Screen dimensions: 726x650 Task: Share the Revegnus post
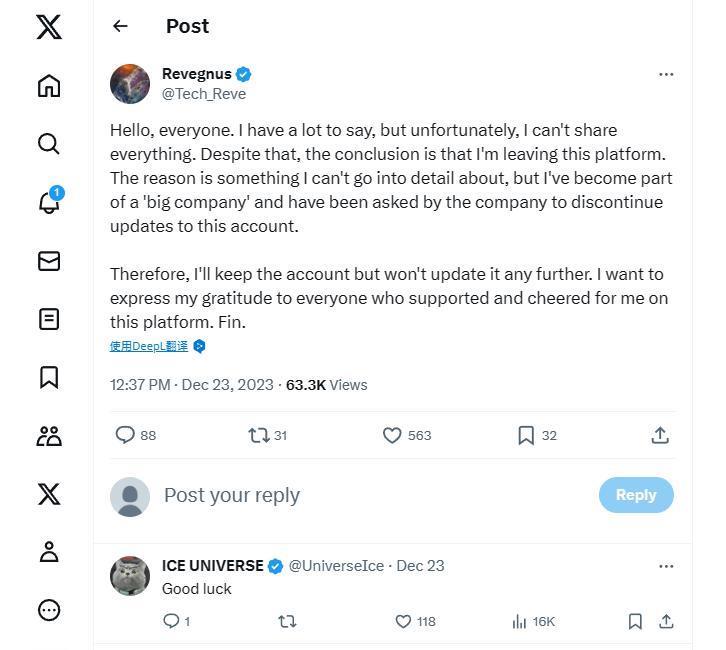pos(660,435)
